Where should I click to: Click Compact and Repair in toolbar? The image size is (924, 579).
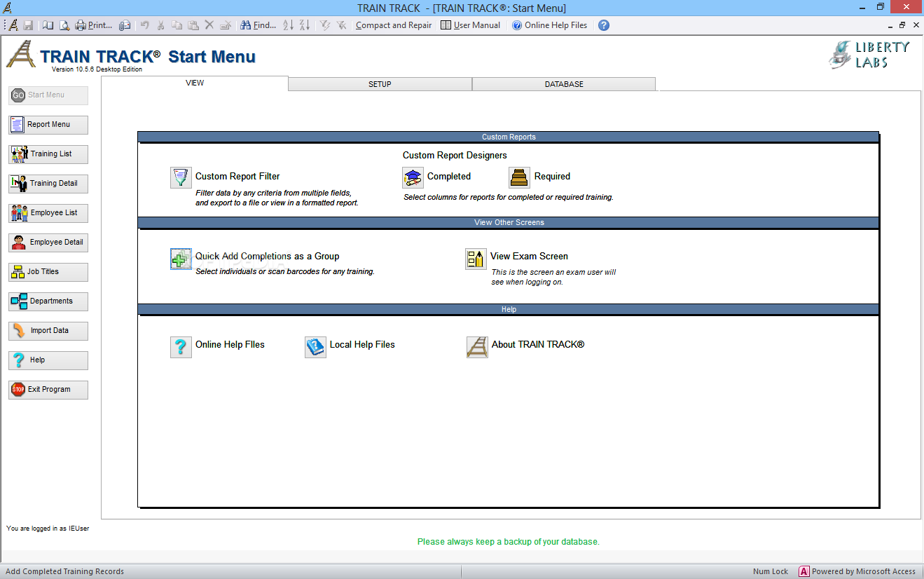394,25
